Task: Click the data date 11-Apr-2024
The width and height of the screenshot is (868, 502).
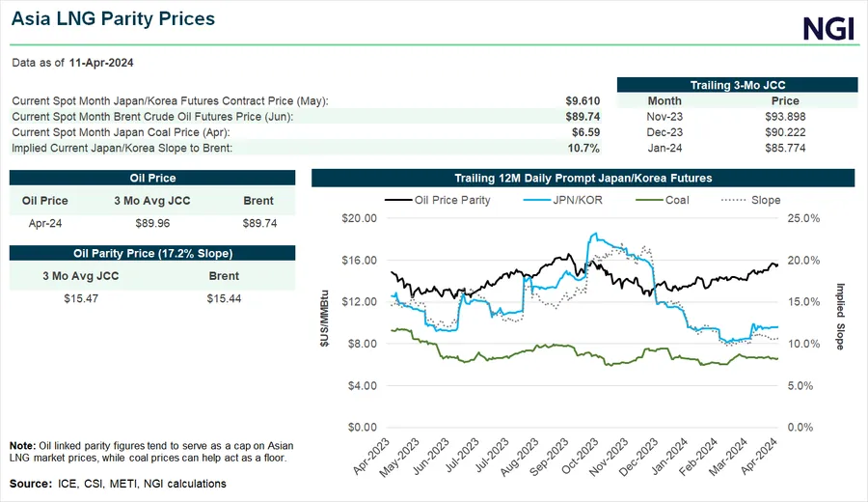Action: pyautogui.click(x=101, y=62)
